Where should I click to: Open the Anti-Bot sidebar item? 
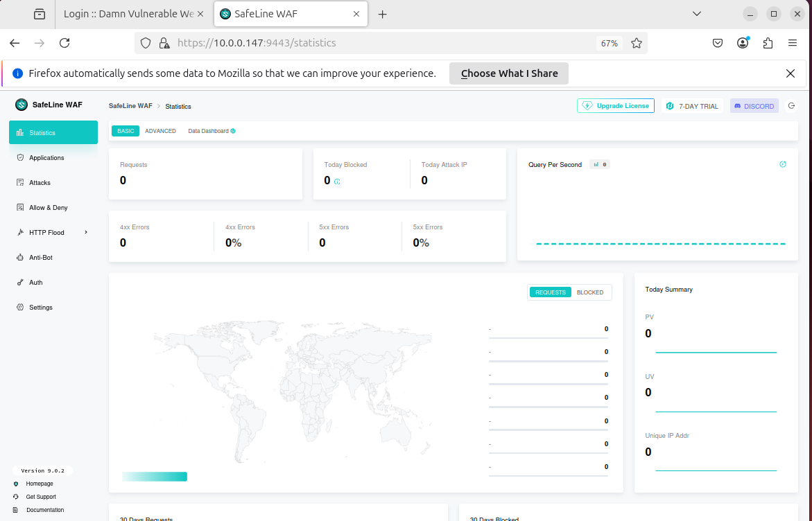pos(53,257)
